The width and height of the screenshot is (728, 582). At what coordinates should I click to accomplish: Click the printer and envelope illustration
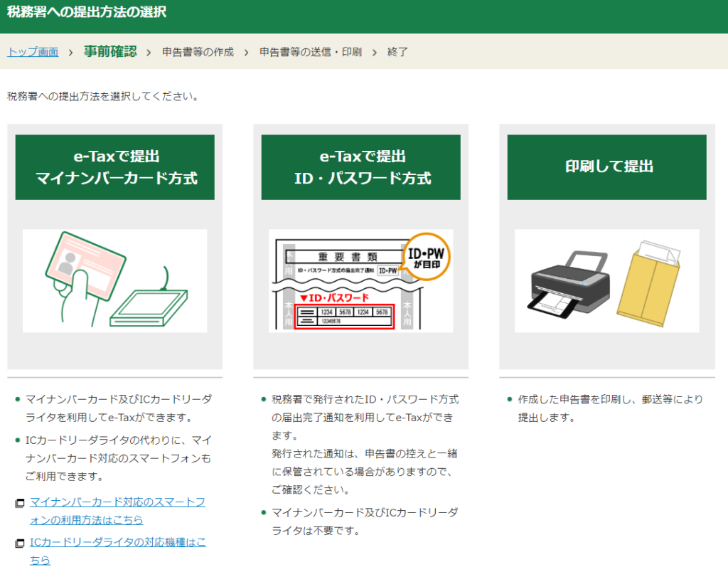(607, 280)
